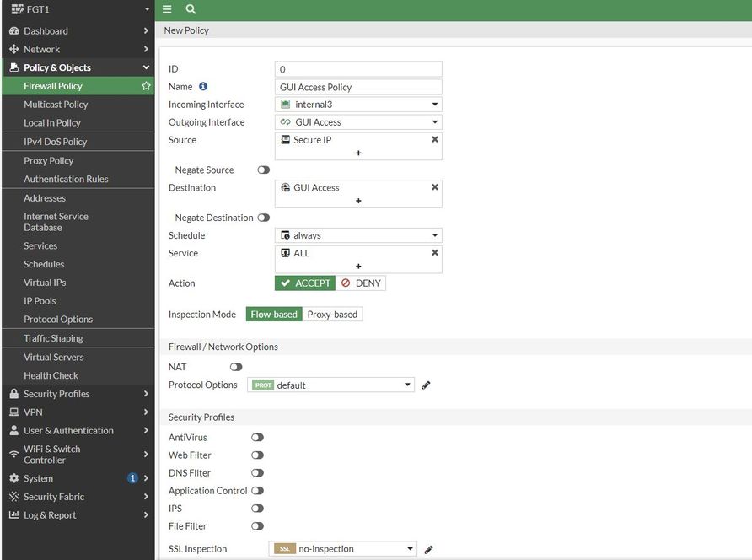The width and height of the screenshot is (752, 560).
Task: Select Proxy-based inspection mode
Action: click(x=332, y=315)
